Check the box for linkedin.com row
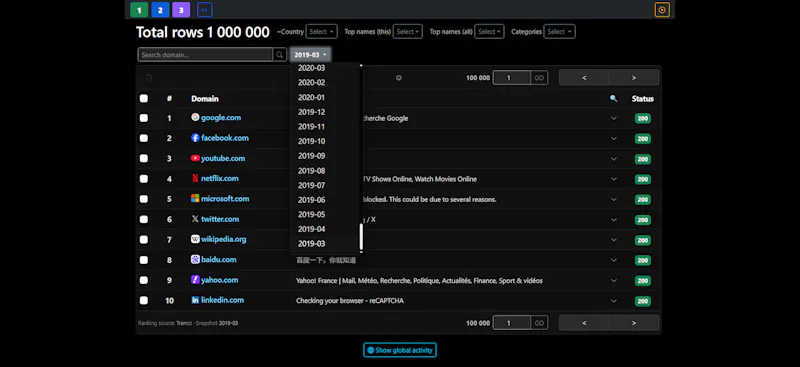 [144, 300]
